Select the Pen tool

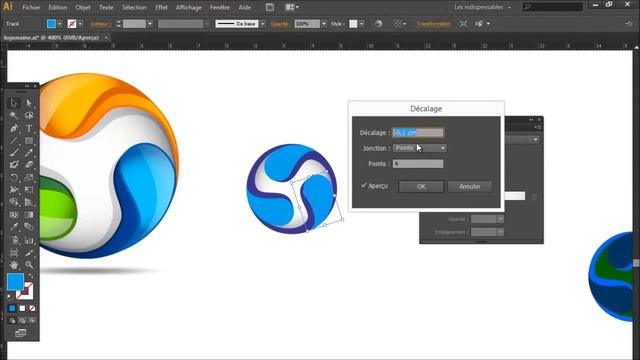pyautogui.click(x=14, y=128)
